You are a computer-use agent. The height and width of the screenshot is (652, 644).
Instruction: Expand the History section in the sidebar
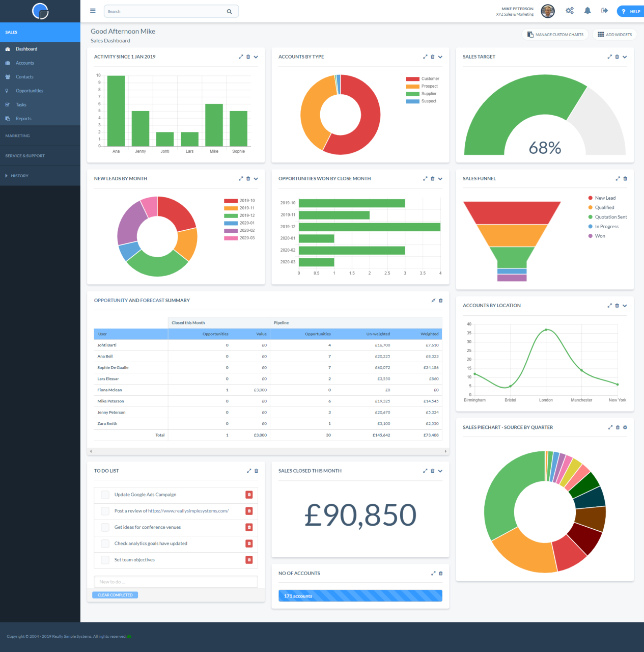(20, 175)
